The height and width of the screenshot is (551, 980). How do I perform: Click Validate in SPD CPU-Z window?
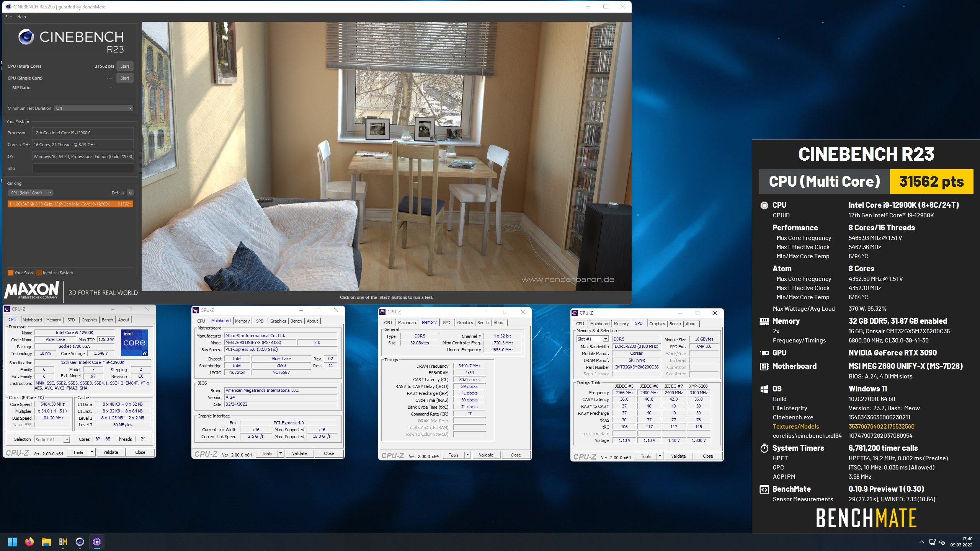coord(678,456)
